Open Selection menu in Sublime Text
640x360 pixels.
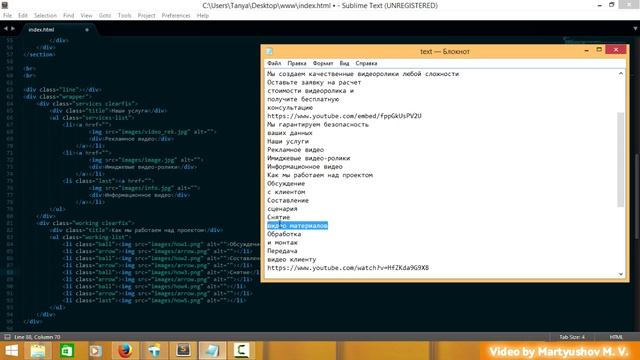click(x=45, y=16)
